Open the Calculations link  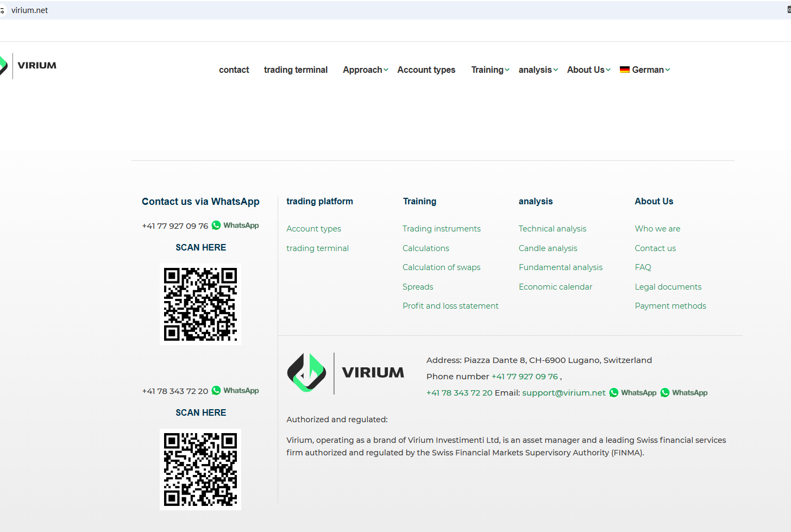point(426,248)
